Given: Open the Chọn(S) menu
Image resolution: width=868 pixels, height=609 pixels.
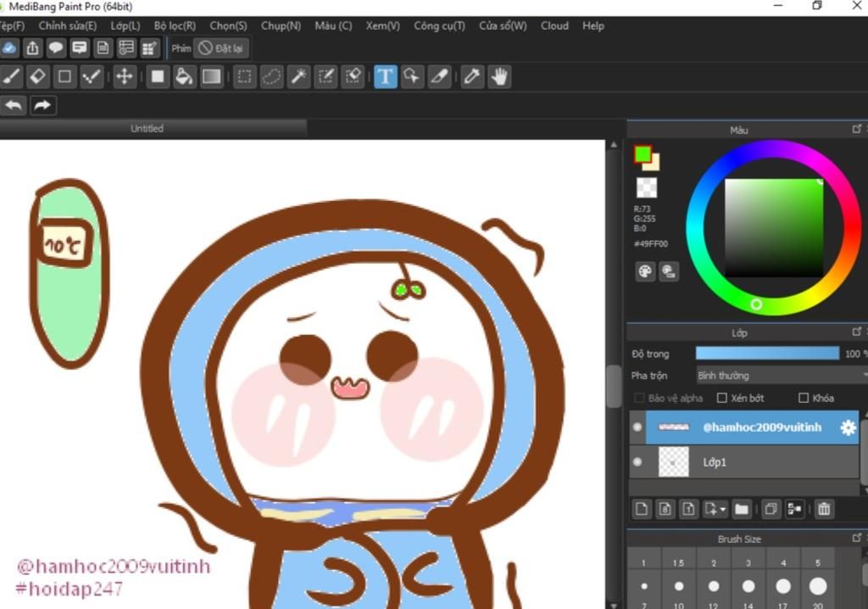Looking at the screenshot, I should click(228, 26).
